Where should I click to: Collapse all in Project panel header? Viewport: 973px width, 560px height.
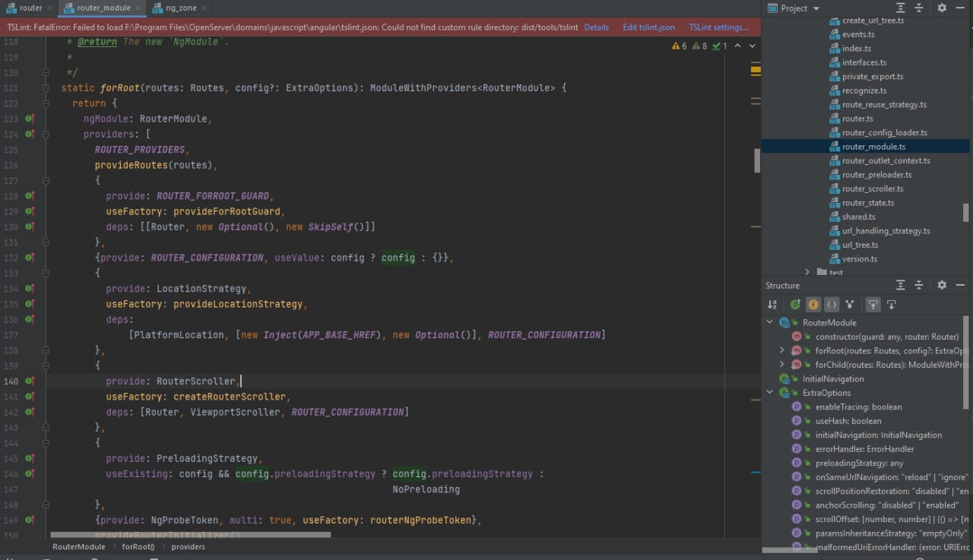(x=919, y=8)
